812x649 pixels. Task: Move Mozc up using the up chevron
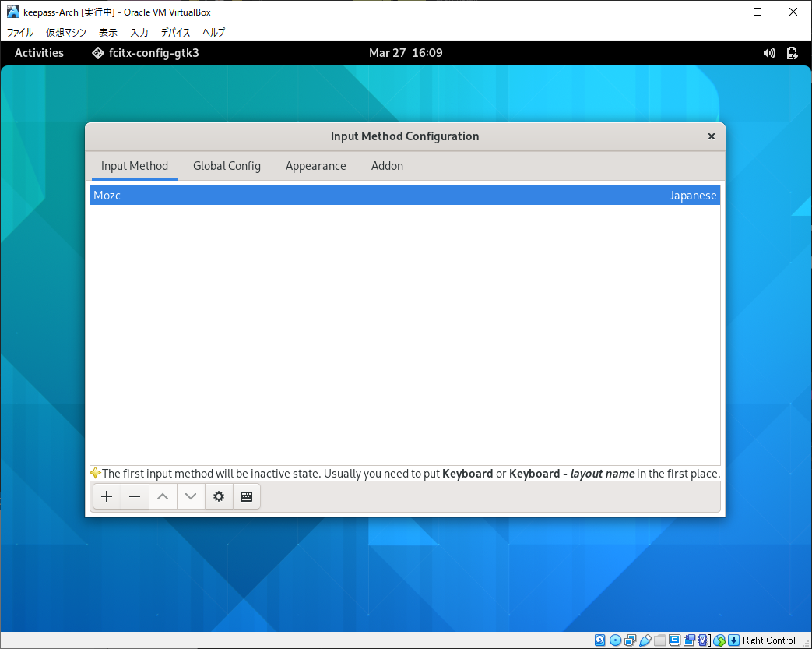point(163,496)
